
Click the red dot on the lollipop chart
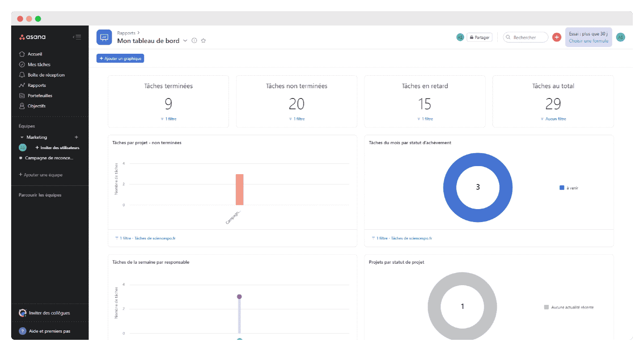239,296
